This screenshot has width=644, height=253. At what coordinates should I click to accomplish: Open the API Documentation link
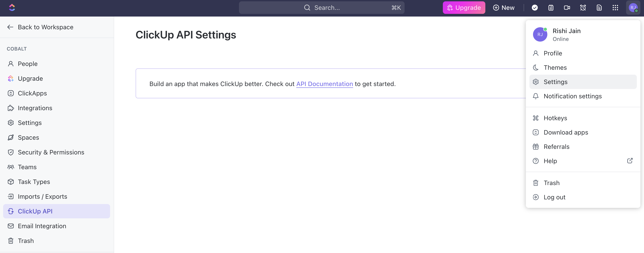(324, 84)
